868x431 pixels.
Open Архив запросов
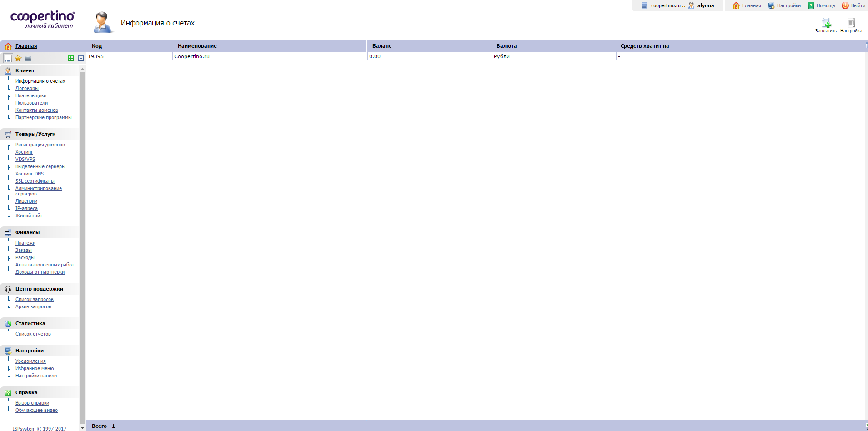click(33, 306)
